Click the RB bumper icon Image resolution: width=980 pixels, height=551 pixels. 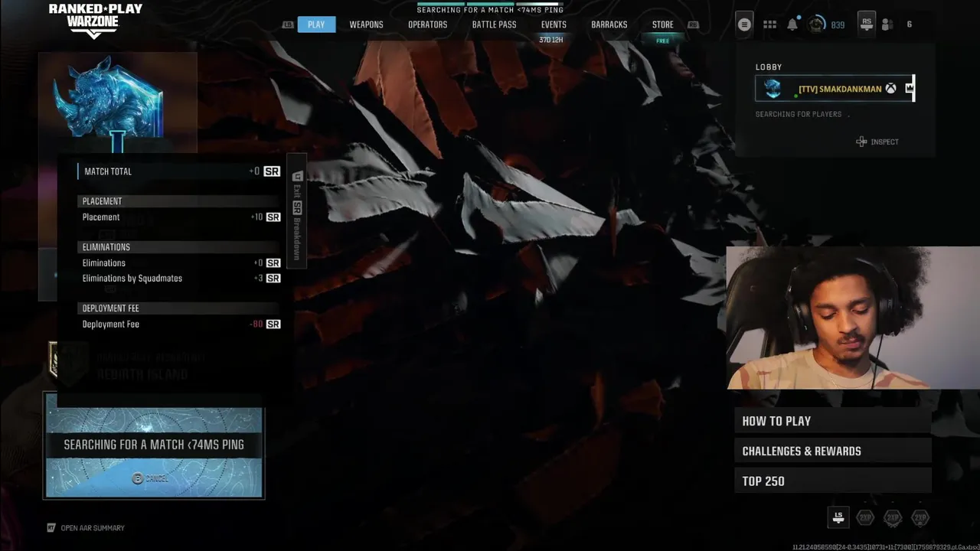pyautogui.click(x=693, y=24)
